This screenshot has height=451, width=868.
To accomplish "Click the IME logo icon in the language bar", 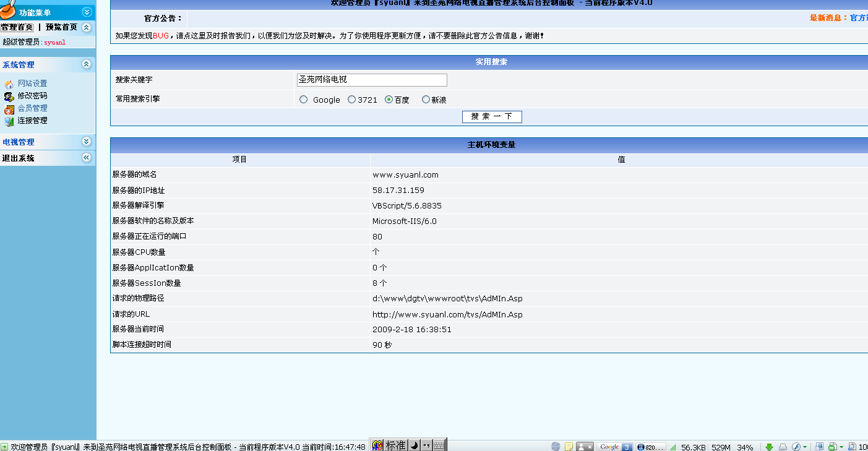I will (x=377, y=445).
